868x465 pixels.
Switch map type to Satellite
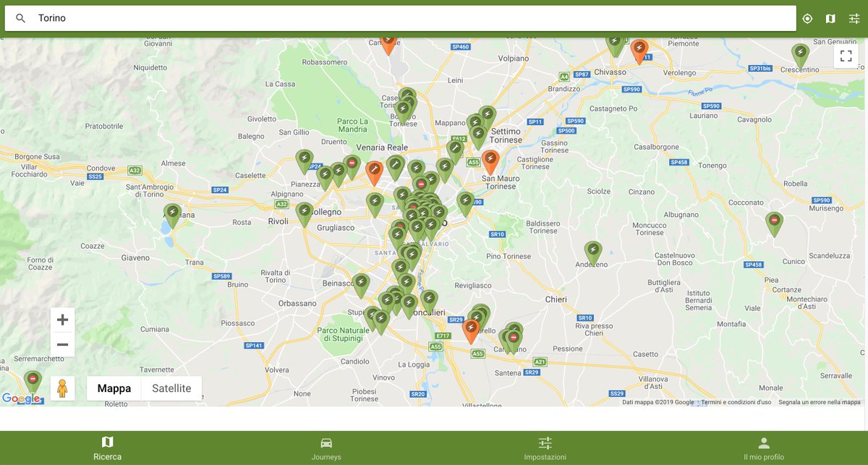pos(171,388)
